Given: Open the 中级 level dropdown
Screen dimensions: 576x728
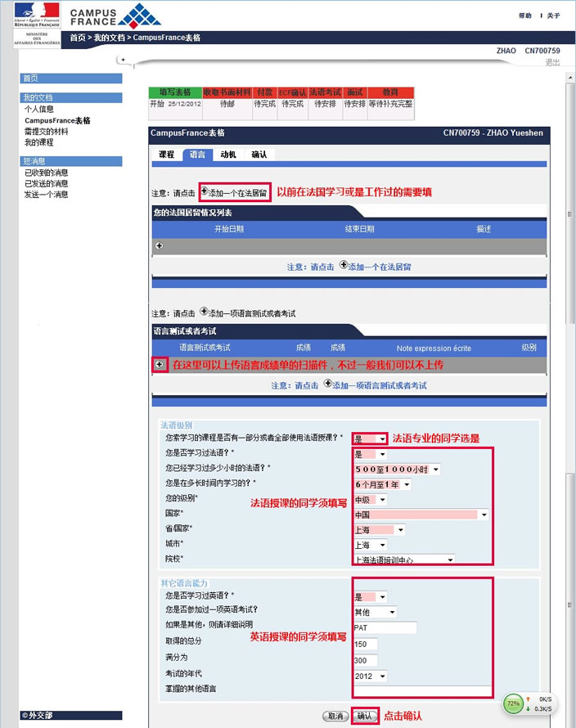Looking at the screenshot, I should pyautogui.click(x=370, y=500).
